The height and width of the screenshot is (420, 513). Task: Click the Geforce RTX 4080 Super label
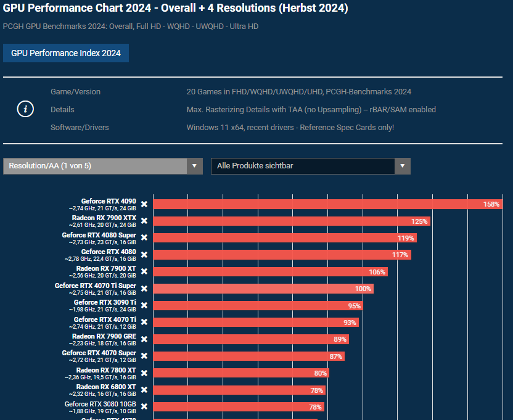click(99, 235)
